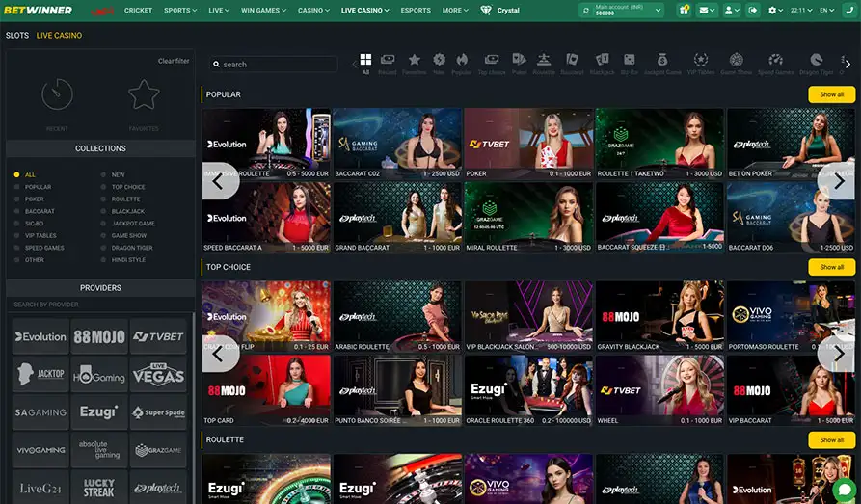Click the Crystal diamond icon
The image size is (861, 504).
(486, 10)
